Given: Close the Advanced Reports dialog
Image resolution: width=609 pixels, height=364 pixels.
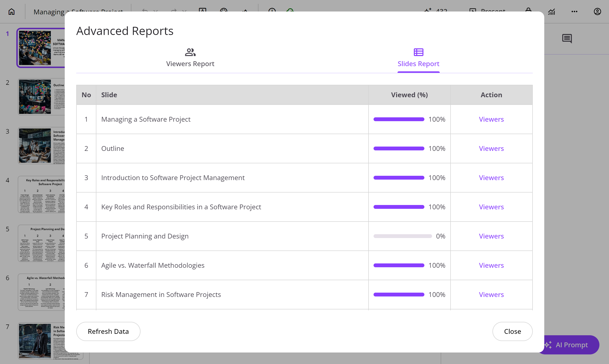Looking at the screenshot, I should click(x=512, y=331).
